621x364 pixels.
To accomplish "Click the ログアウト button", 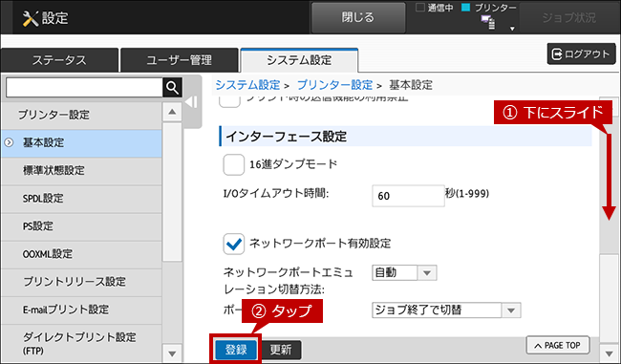I will [582, 54].
